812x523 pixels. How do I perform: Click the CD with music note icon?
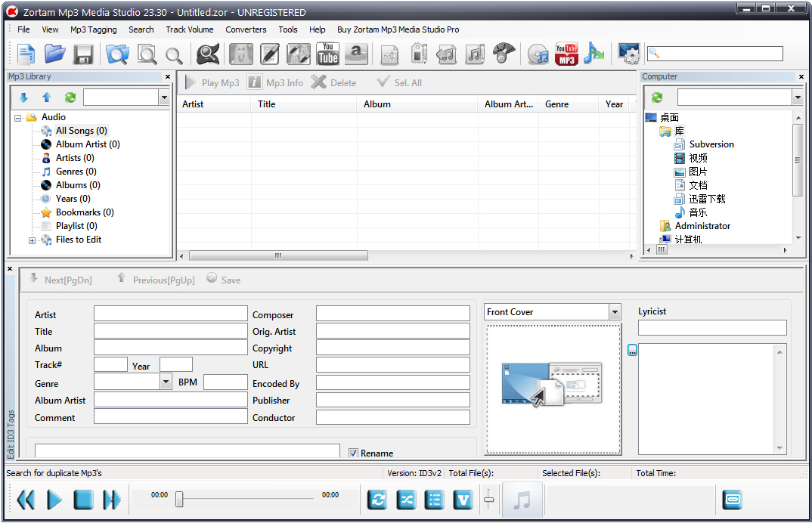[538, 54]
